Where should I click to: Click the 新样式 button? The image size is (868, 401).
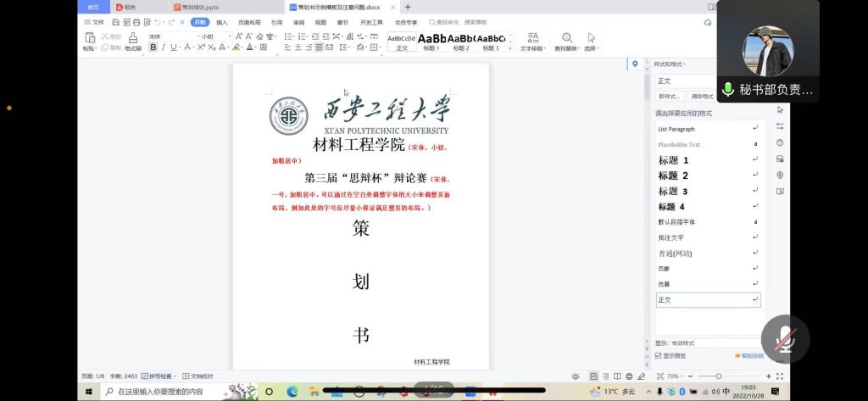tap(670, 96)
